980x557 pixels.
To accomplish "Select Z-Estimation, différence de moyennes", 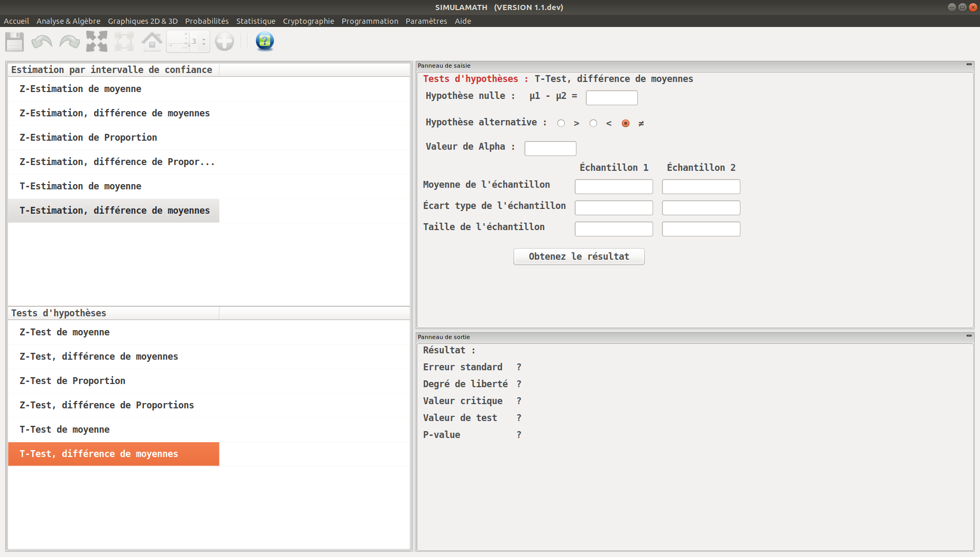I will (114, 113).
